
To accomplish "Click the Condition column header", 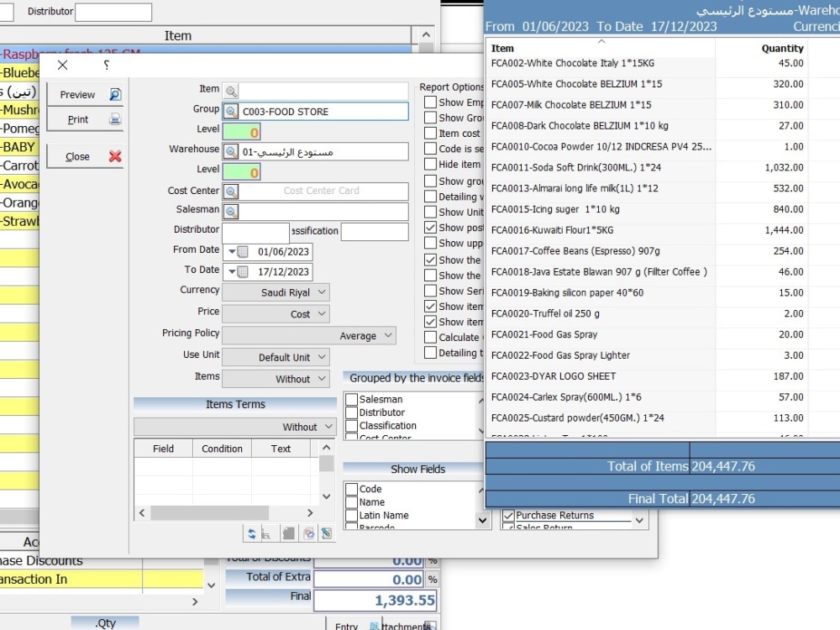I will (x=222, y=449).
